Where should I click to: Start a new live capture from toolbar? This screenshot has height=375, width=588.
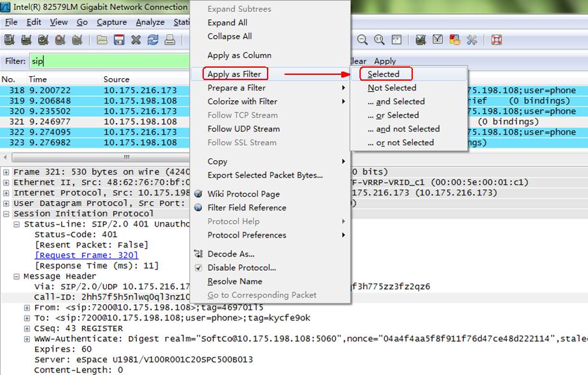tap(43, 40)
